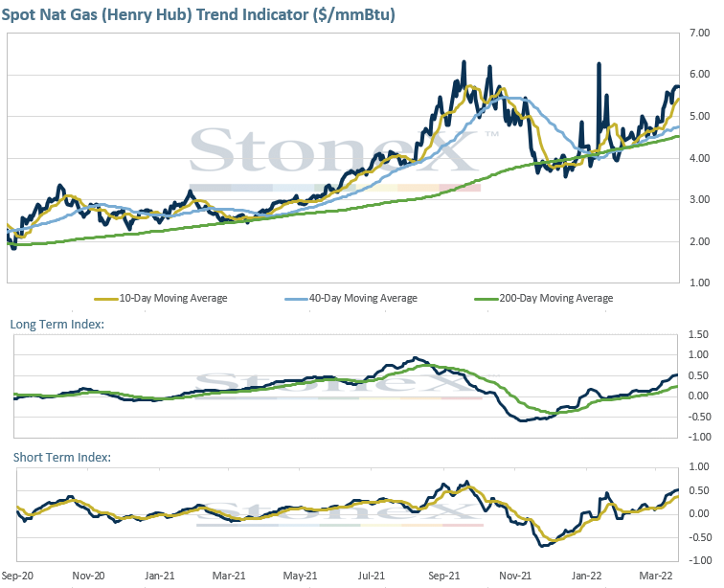Click the Jan-21 date axis label
Viewport: 724px width, 588px height.
pos(160,576)
